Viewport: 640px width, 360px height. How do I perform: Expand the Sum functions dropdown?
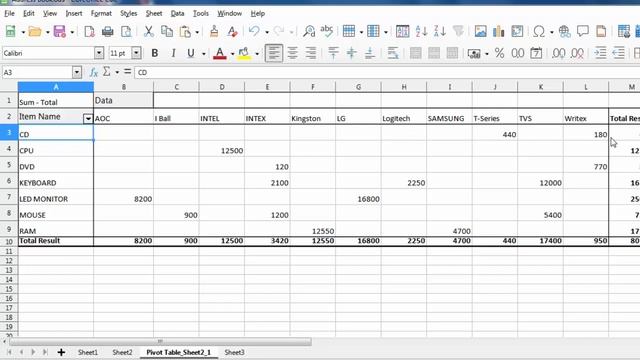[x=117, y=73]
